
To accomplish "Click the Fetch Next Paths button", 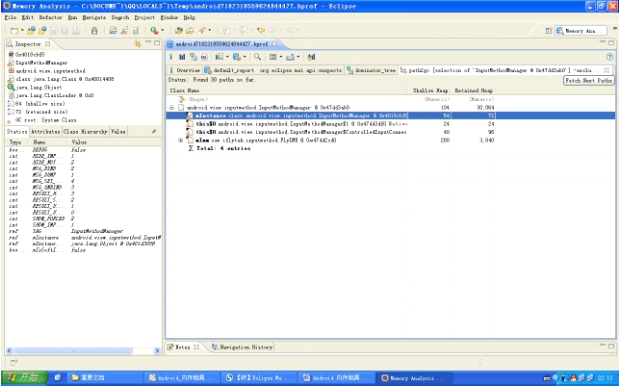I will (589, 80).
